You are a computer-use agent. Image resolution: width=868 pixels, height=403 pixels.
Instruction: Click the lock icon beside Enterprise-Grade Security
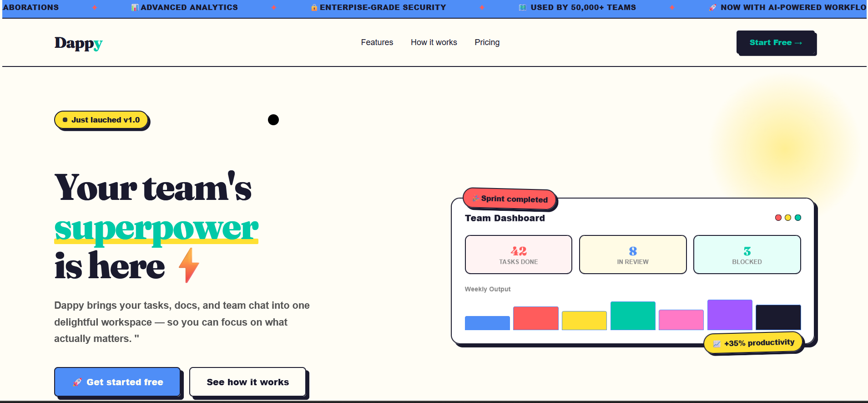314,8
